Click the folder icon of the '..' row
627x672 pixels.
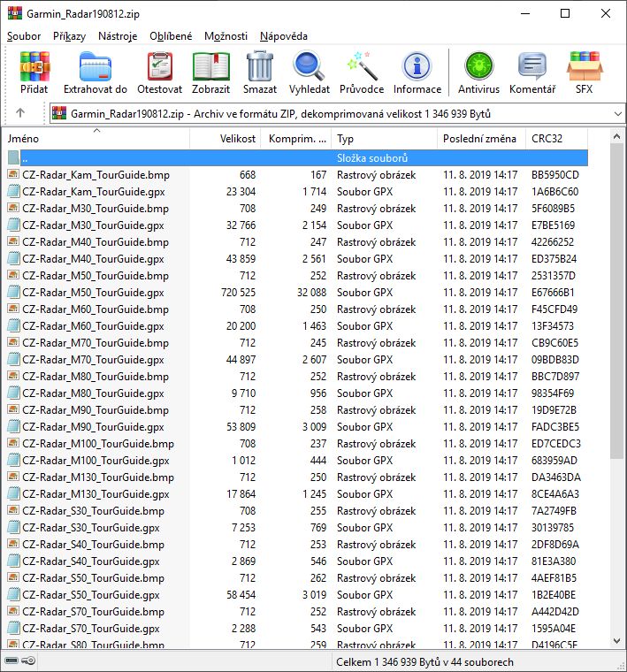click(x=13, y=157)
